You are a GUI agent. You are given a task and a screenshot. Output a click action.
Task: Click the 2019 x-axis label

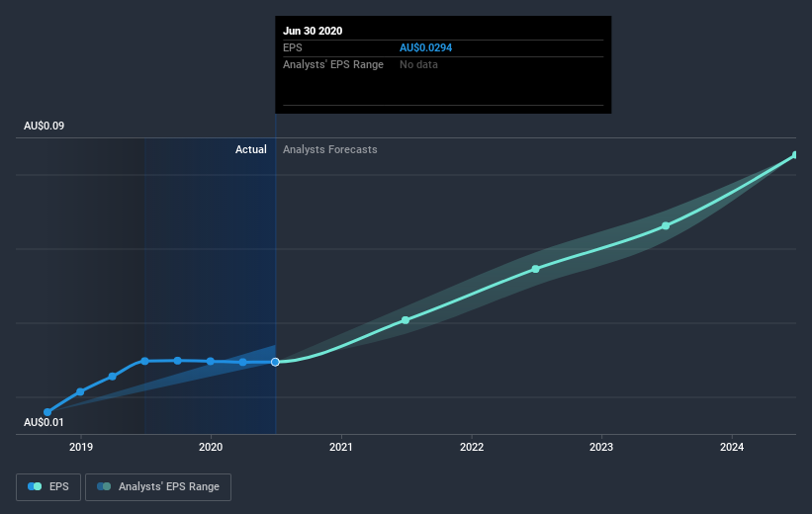[81, 447]
